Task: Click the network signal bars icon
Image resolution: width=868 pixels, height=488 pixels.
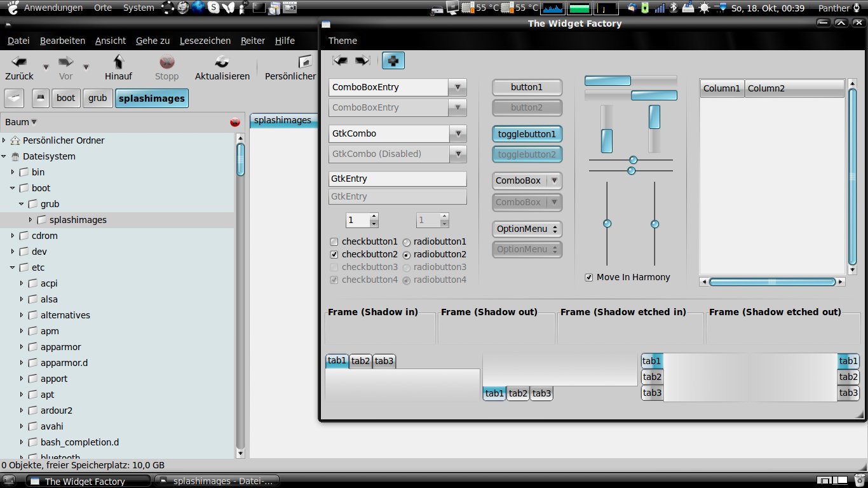Action: 660,8
